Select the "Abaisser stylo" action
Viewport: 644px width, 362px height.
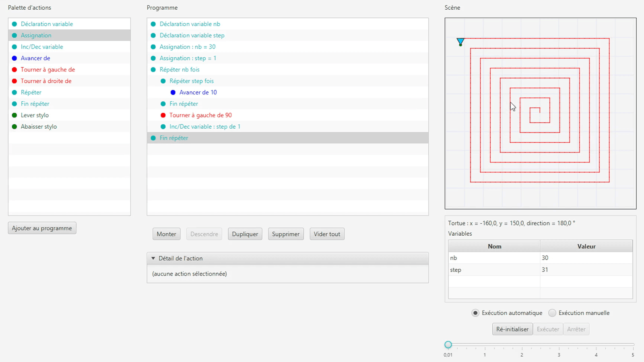click(38, 126)
